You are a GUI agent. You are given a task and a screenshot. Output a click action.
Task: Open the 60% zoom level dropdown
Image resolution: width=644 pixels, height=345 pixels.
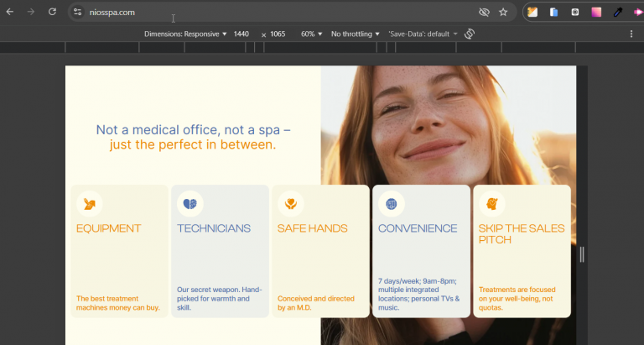click(x=311, y=34)
